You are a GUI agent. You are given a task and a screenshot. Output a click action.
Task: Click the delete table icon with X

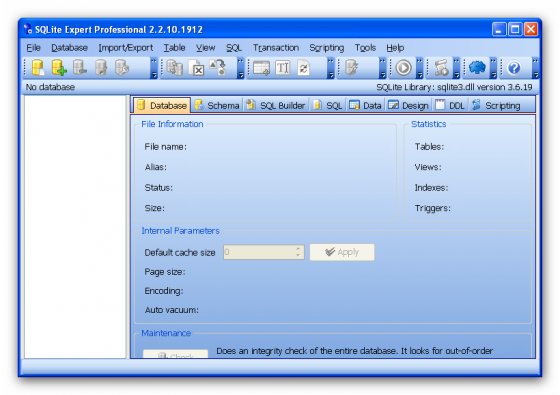click(196, 68)
